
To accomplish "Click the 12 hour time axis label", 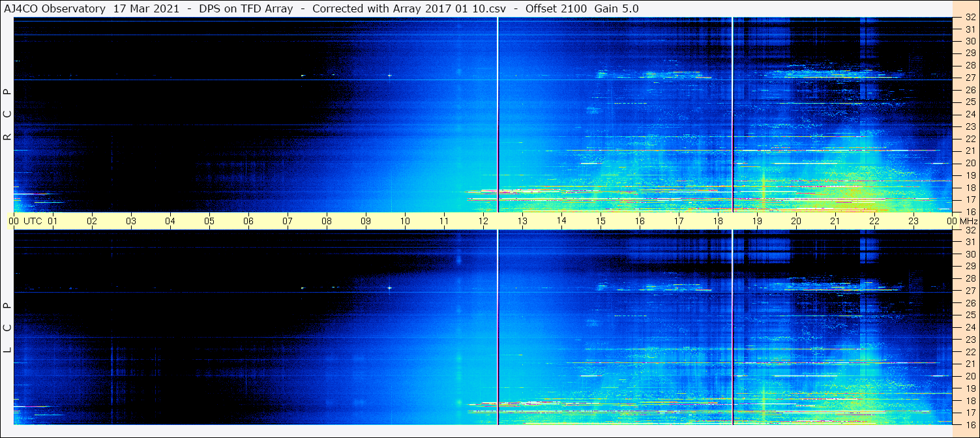I will pos(483,221).
